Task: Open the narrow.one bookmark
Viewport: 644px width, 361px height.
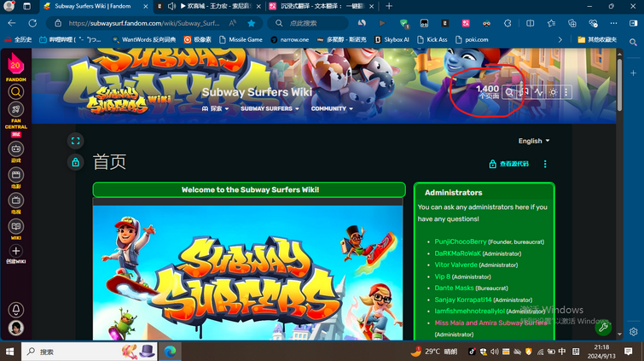Action: (289, 39)
